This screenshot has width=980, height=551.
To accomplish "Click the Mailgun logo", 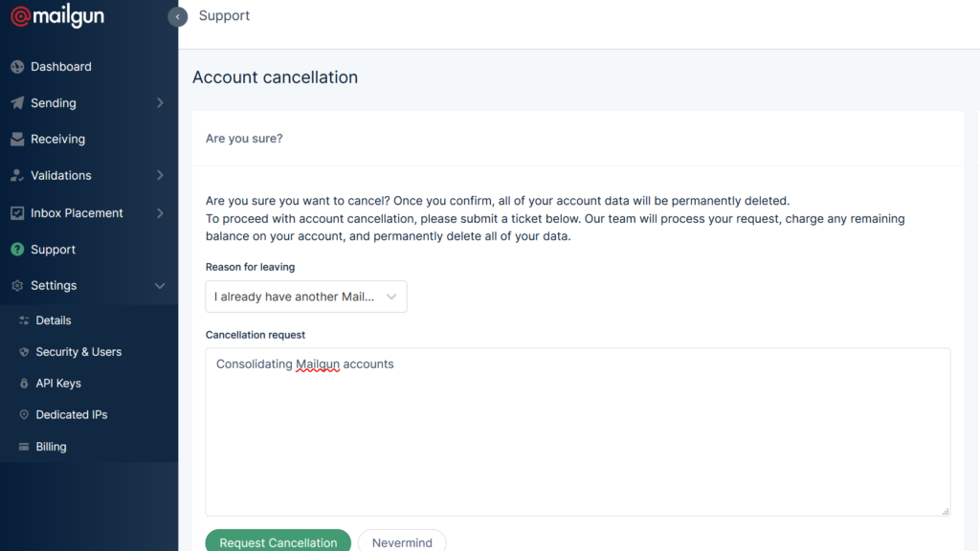I will point(57,16).
